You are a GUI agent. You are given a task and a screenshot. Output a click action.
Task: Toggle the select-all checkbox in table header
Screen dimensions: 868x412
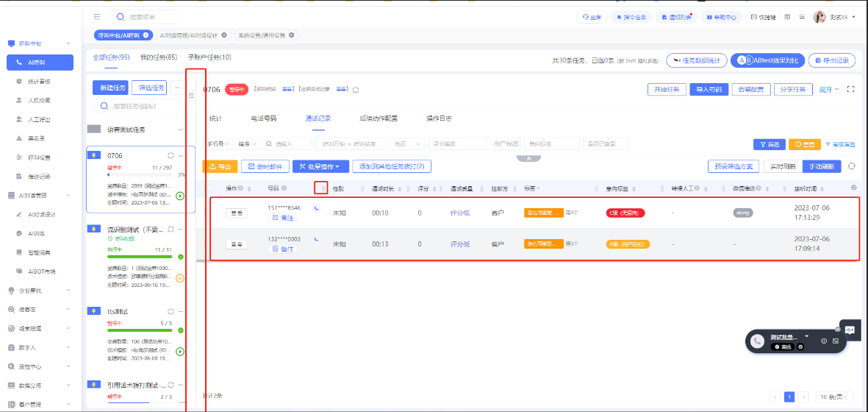[209, 189]
